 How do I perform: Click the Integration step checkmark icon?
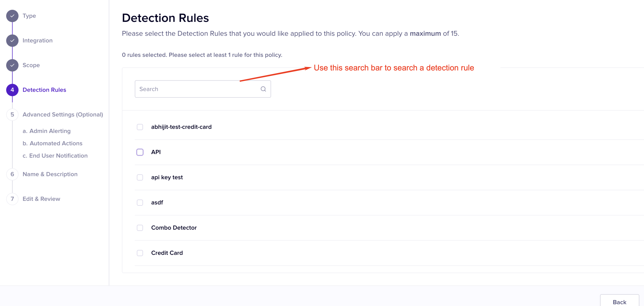pos(12,40)
